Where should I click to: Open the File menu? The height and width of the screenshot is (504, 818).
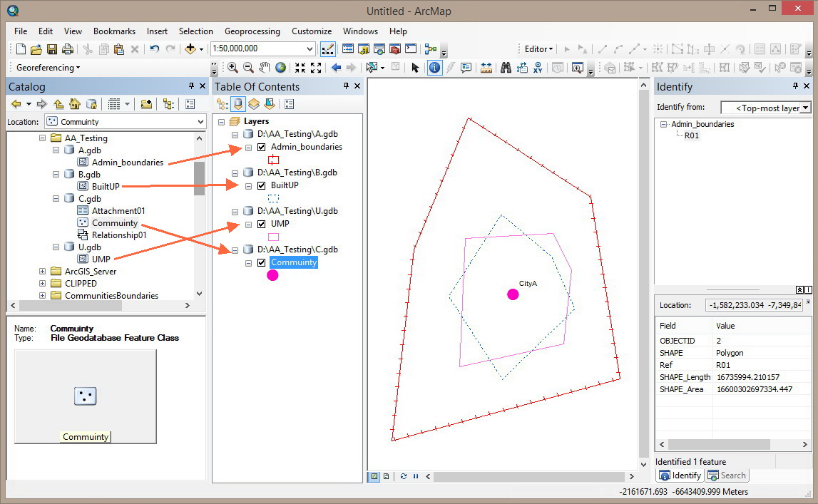pyautogui.click(x=21, y=31)
